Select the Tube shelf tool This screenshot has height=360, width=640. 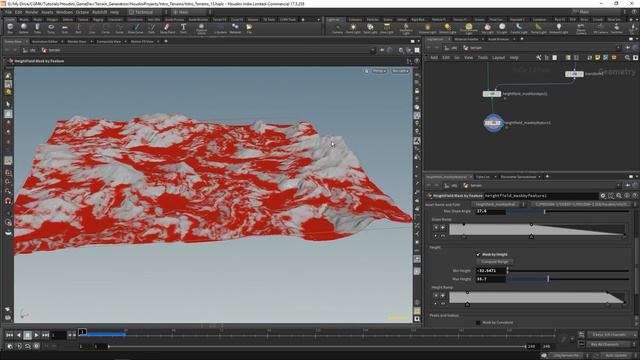pyautogui.click(x=37, y=28)
